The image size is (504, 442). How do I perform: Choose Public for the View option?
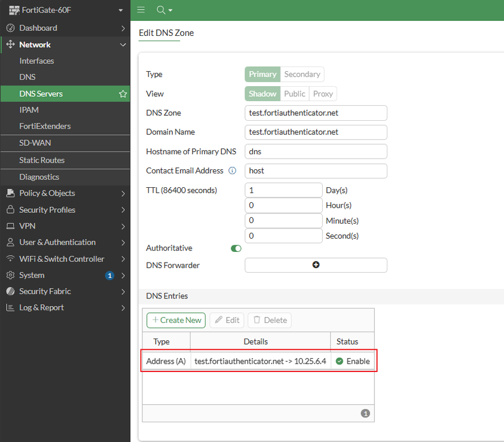pos(295,94)
